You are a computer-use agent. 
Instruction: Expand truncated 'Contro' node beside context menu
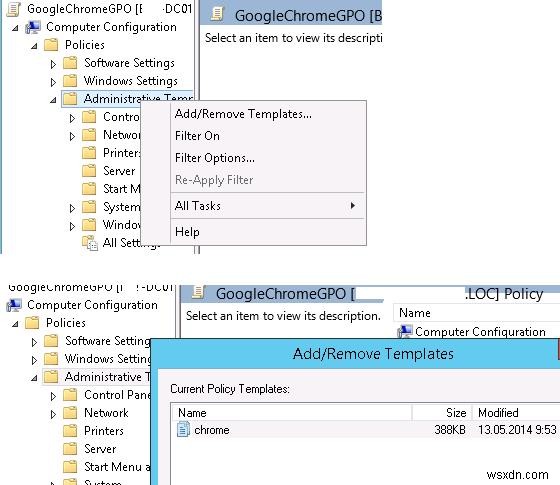point(72,118)
